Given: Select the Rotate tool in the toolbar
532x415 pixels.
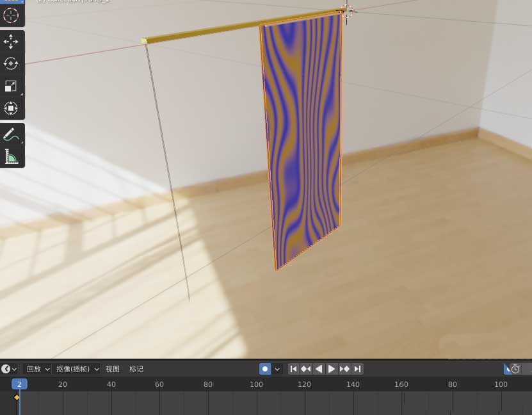Looking at the screenshot, I should tap(10, 63).
